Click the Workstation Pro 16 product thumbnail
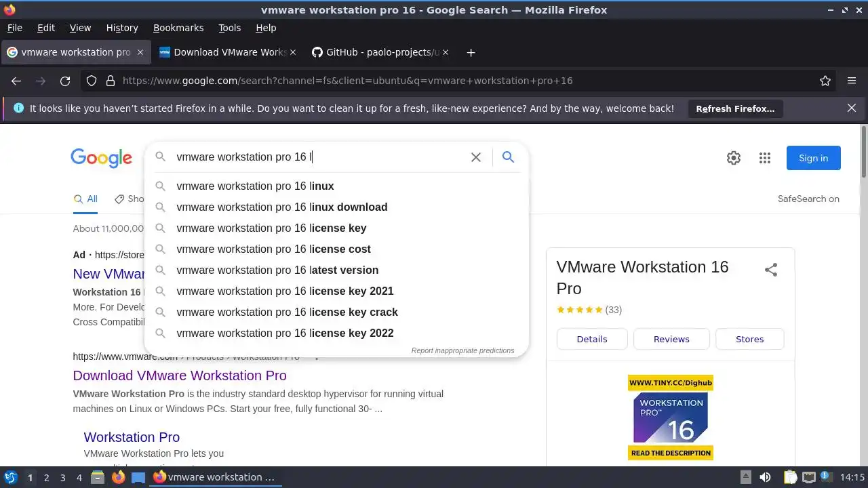The height and width of the screenshot is (488, 868). point(671,418)
